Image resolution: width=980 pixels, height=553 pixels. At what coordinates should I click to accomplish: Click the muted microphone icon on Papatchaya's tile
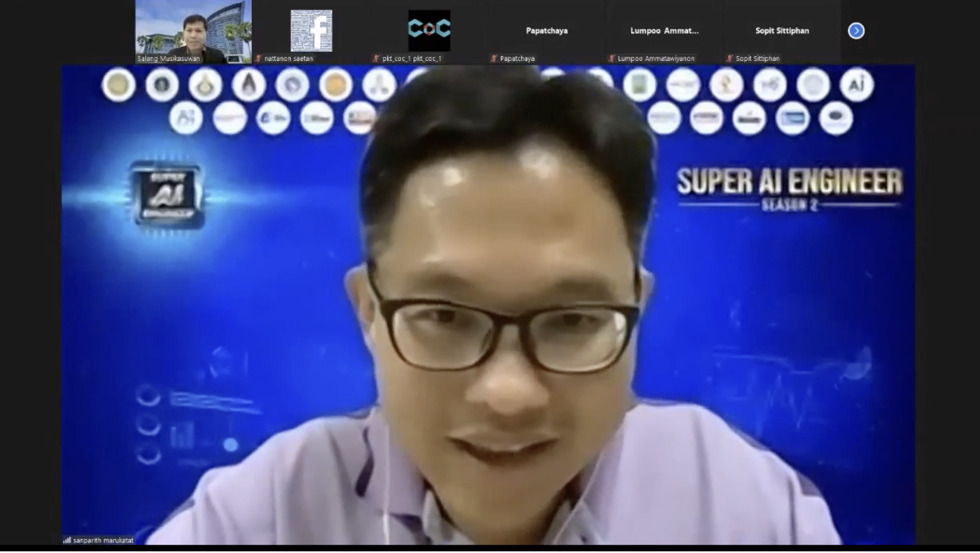(494, 58)
